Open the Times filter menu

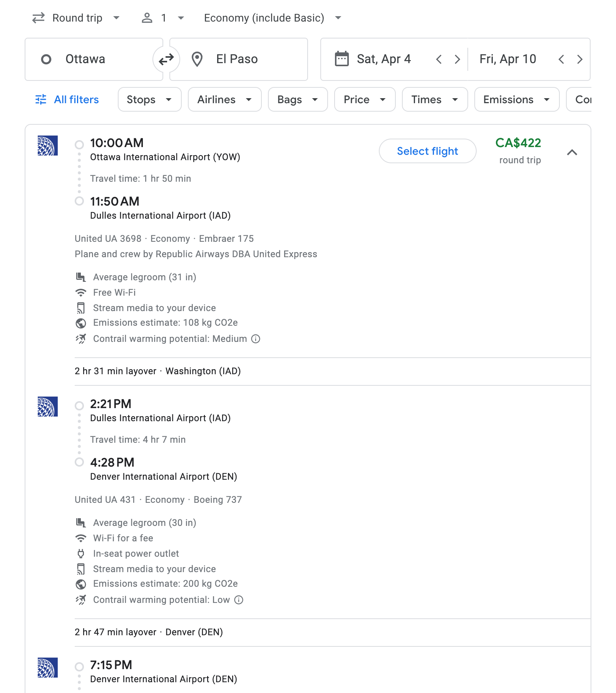click(x=434, y=99)
